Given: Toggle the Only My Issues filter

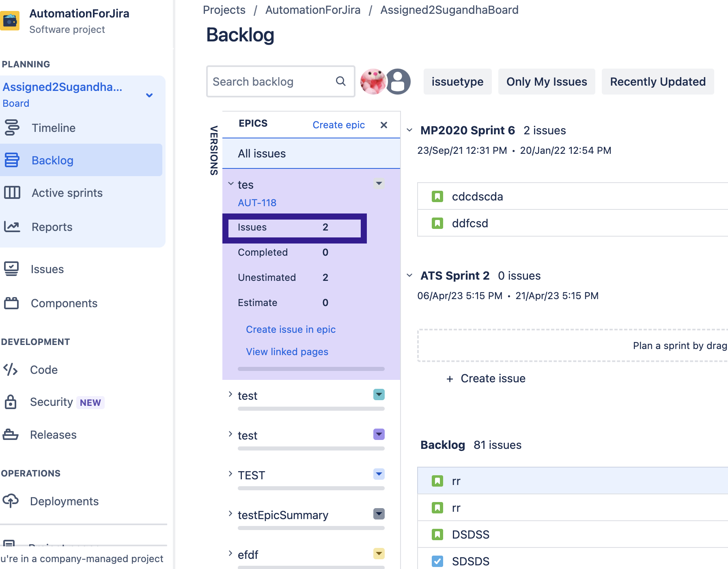Looking at the screenshot, I should [x=546, y=82].
